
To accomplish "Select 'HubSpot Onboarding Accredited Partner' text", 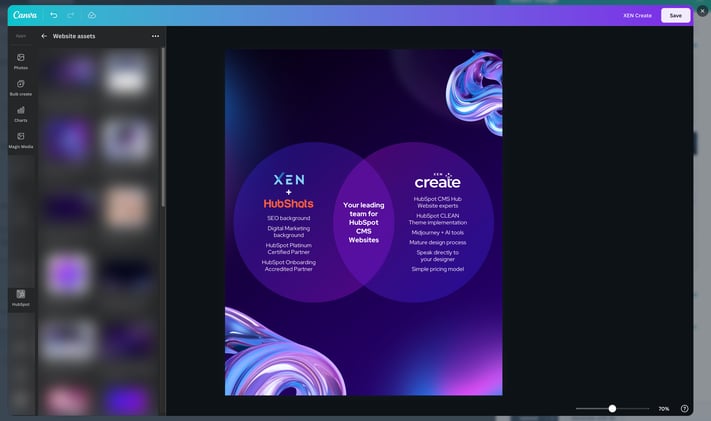I will coord(288,265).
